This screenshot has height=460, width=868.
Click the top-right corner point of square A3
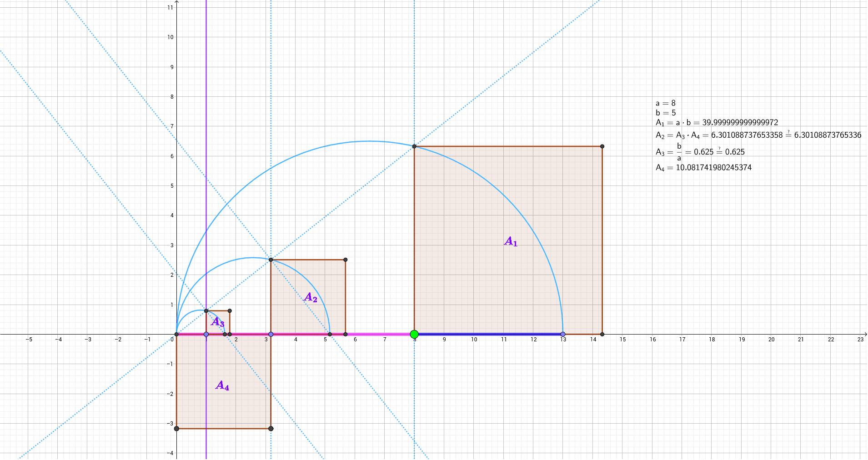[x=230, y=311]
